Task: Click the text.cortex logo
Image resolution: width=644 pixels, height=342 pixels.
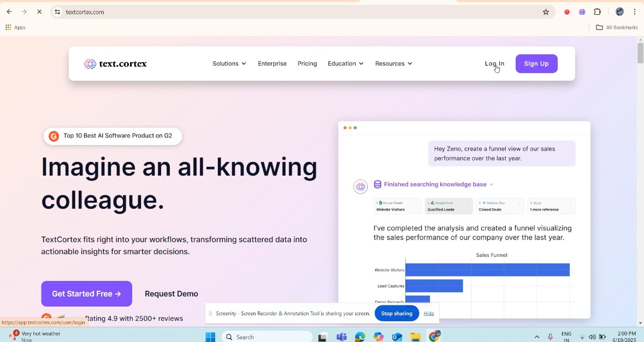Action: [115, 64]
